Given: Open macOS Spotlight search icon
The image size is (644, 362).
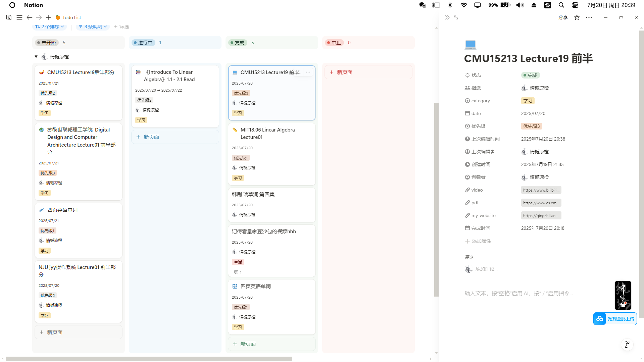Looking at the screenshot, I should point(561,5).
